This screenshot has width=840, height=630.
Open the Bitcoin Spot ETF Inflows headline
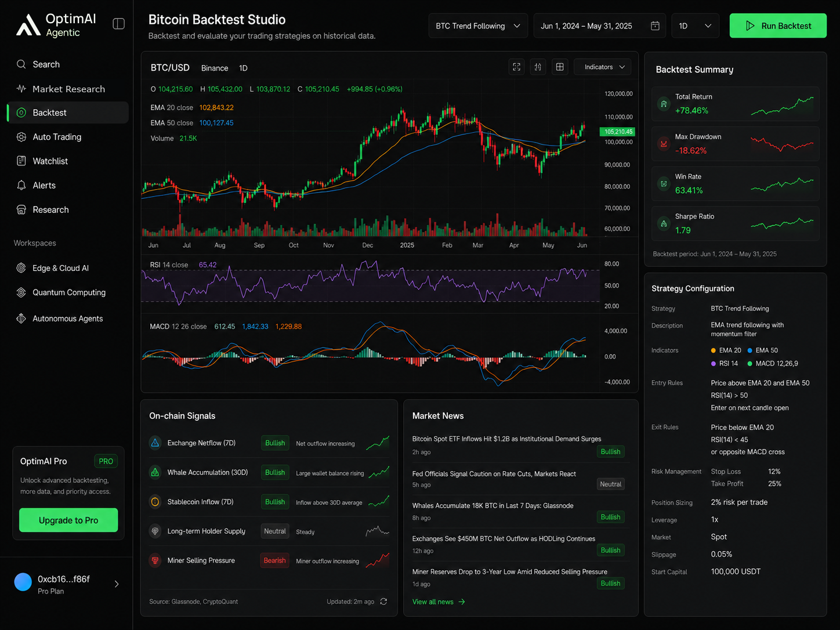coord(506,439)
